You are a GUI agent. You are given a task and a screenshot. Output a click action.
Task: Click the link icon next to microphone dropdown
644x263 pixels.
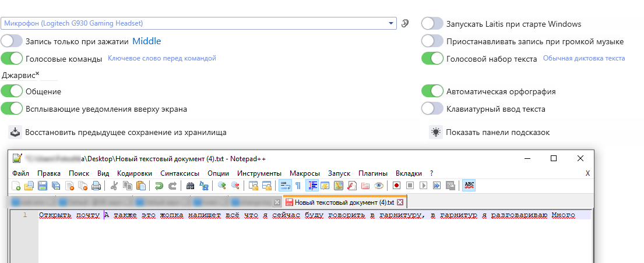click(406, 23)
